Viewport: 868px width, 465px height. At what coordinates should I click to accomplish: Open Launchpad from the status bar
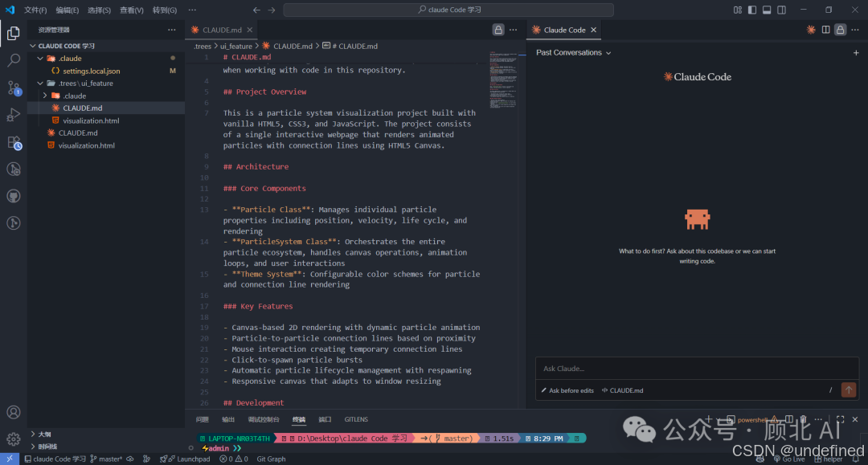point(185,459)
